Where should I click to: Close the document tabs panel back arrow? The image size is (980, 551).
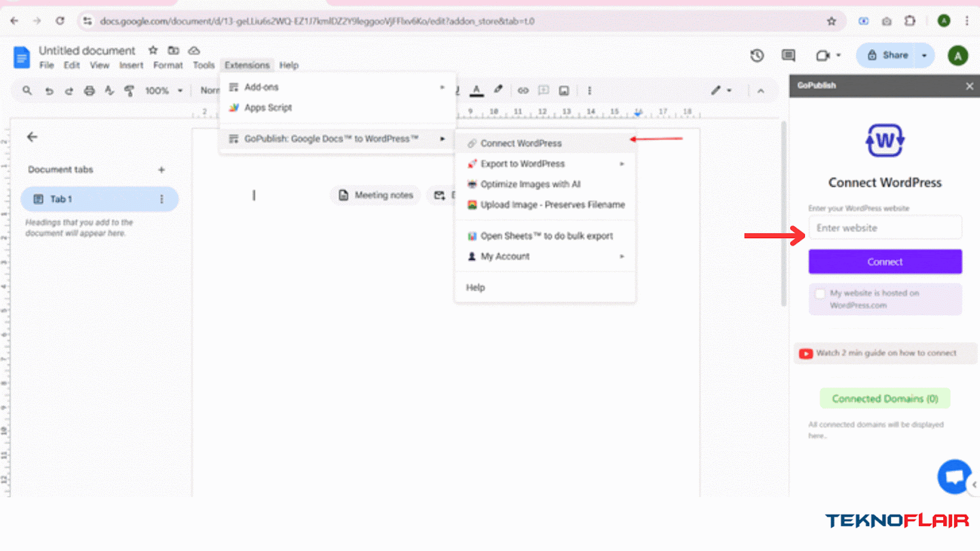click(x=32, y=137)
